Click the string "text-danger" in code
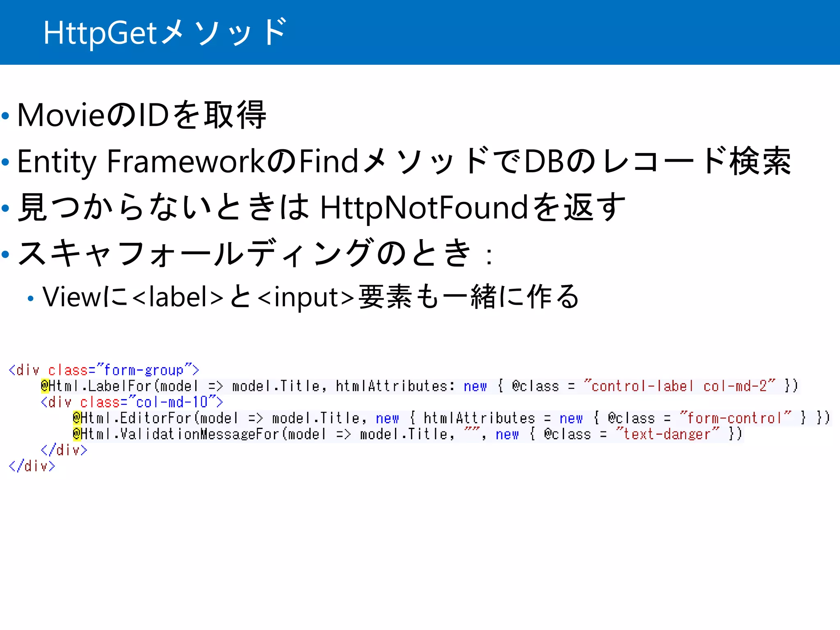This screenshot has height=630, width=840. pos(667,434)
